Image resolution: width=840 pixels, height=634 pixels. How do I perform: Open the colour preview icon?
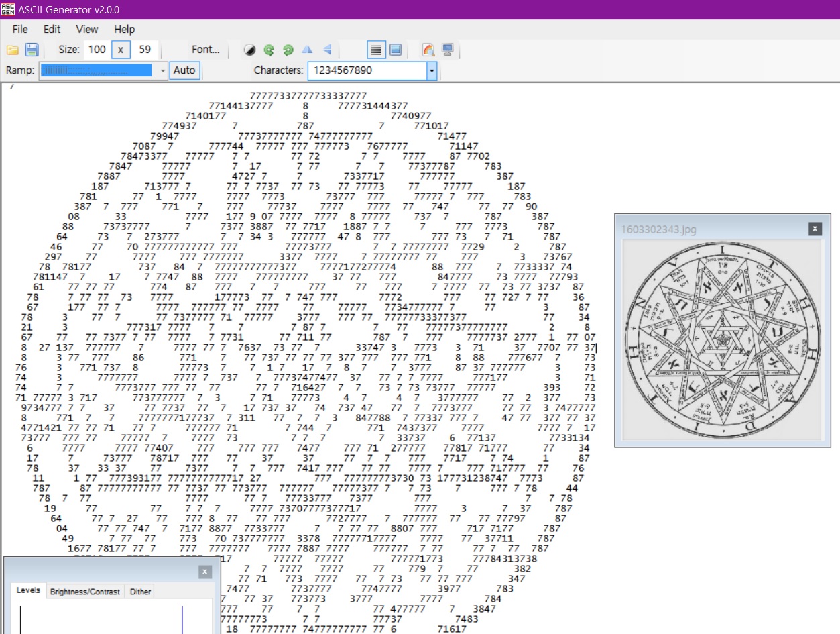(428, 50)
